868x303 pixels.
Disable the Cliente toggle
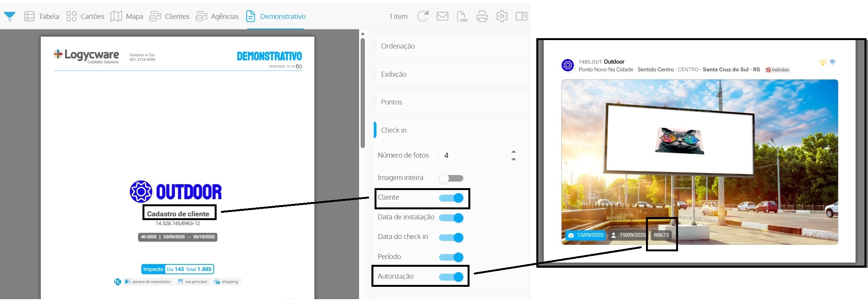pos(451,198)
